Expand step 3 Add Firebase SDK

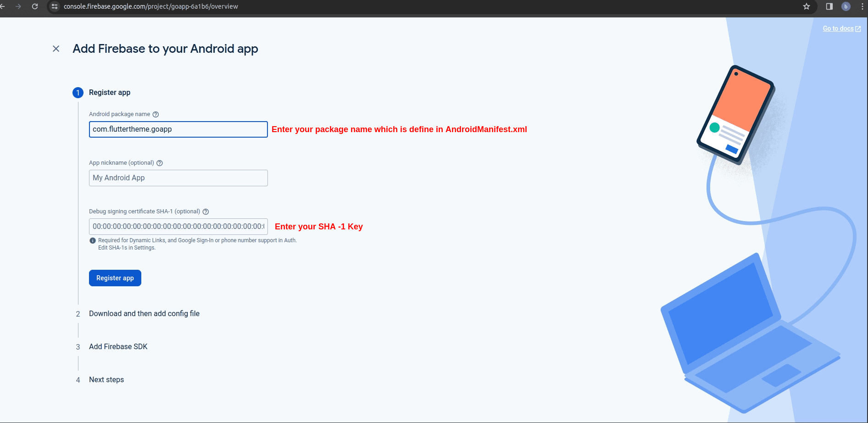(x=118, y=347)
